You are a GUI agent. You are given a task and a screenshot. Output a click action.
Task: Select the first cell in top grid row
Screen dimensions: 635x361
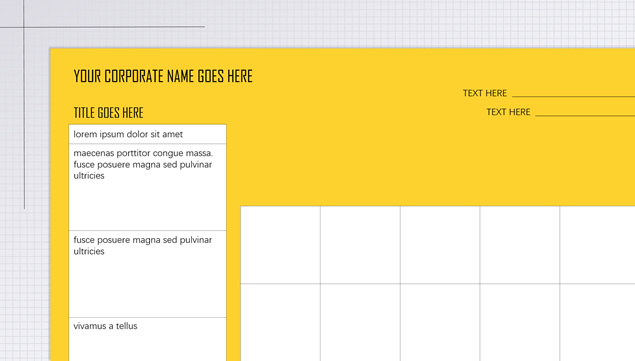[280, 245]
